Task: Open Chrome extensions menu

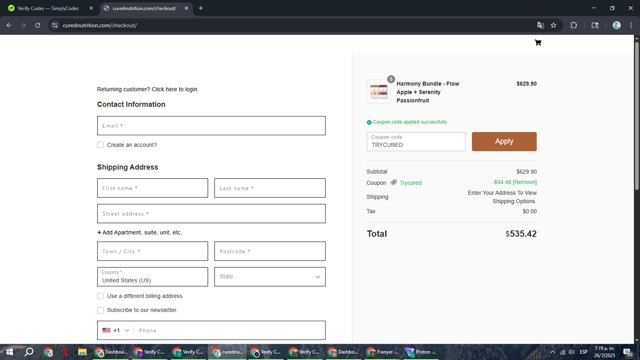Action: tap(573, 25)
